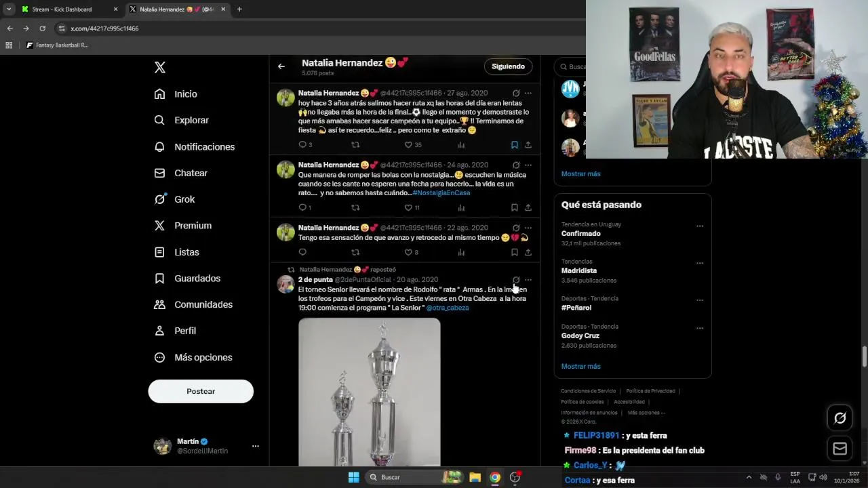Open the Madridista trend
868x488 pixels.
point(579,270)
